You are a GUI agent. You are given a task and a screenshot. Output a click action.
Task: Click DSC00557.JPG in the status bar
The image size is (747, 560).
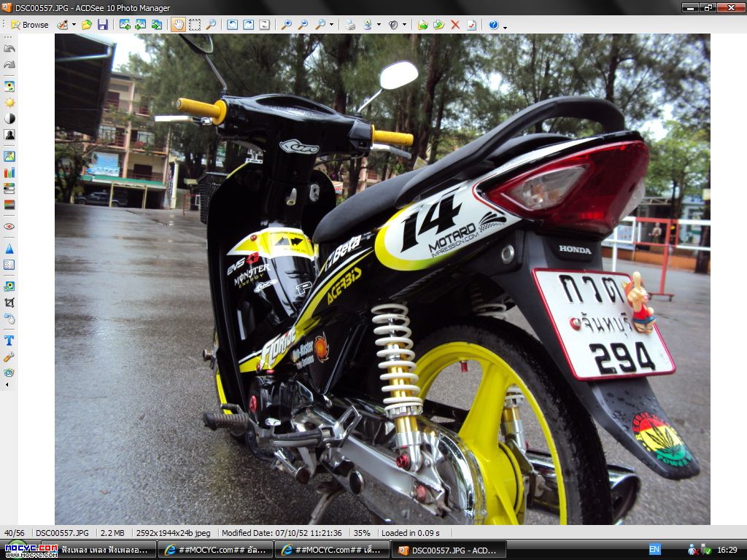[x=62, y=533]
